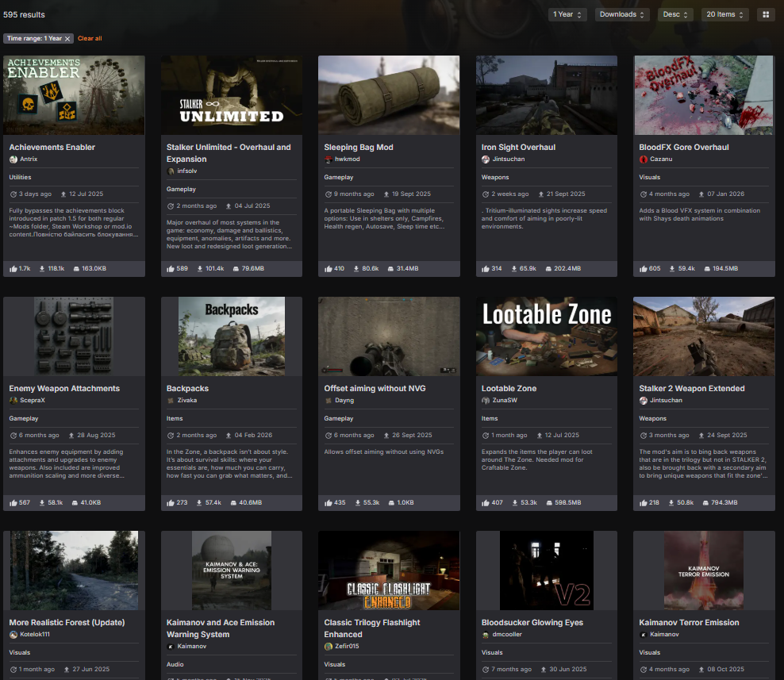This screenshot has width=784, height=680.
Task: Click the thumbs-up icon on BloodFX Gore Overhaul
Action: (x=643, y=269)
